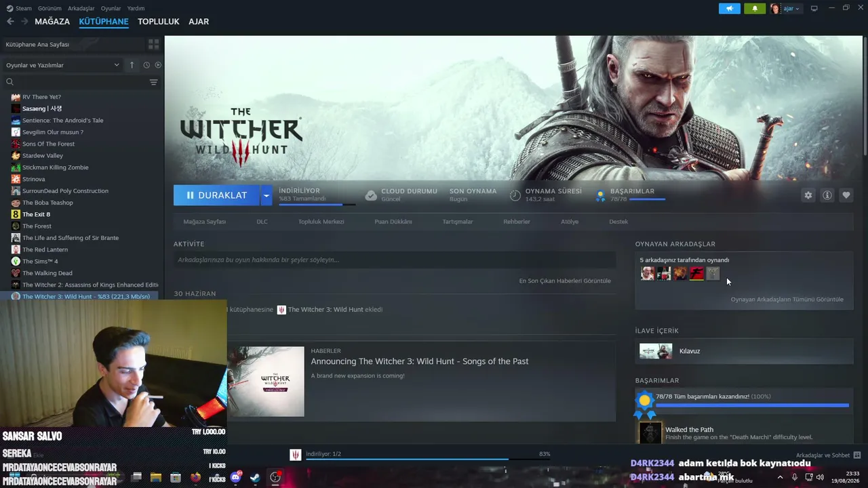Open the blue megaphone announcements button
The height and width of the screenshot is (488, 868).
pos(730,8)
